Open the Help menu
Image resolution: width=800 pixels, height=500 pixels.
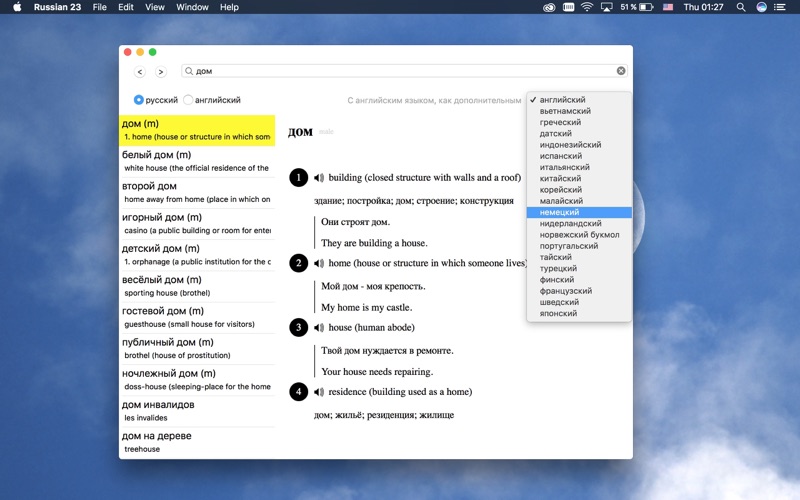pyautogui.click(x=229, y=7)
